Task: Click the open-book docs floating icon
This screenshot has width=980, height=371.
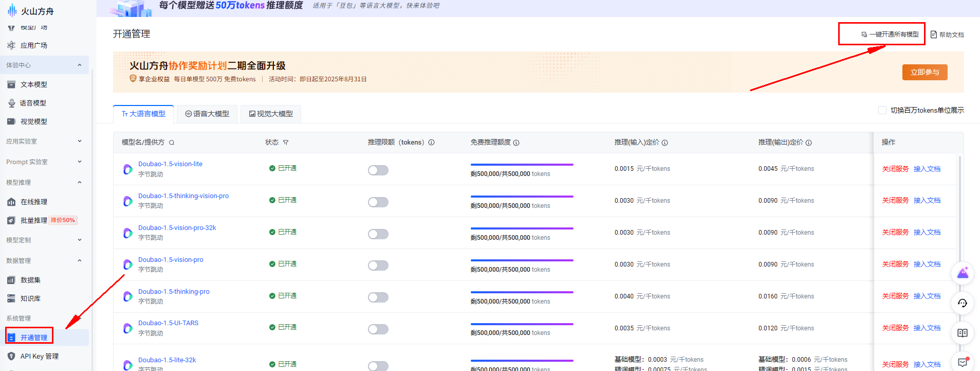Action: (963, 333)
